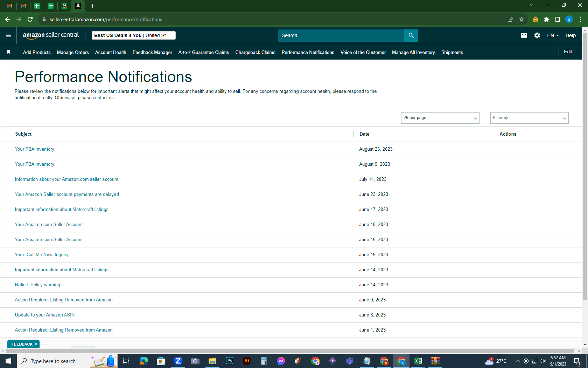Open weather widget showing 27°C
This screenshot has height=368, width=588.
click(496, 361)
